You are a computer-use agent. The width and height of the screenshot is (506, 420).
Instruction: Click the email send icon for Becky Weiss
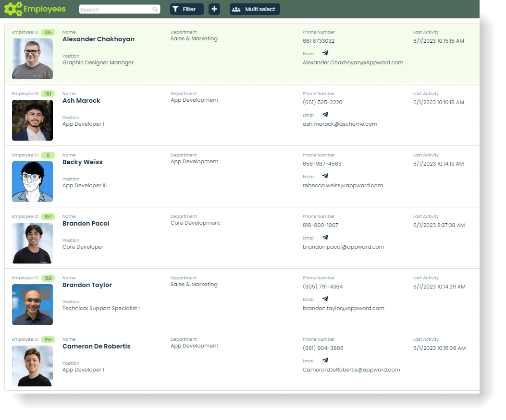tap(325, 176)
